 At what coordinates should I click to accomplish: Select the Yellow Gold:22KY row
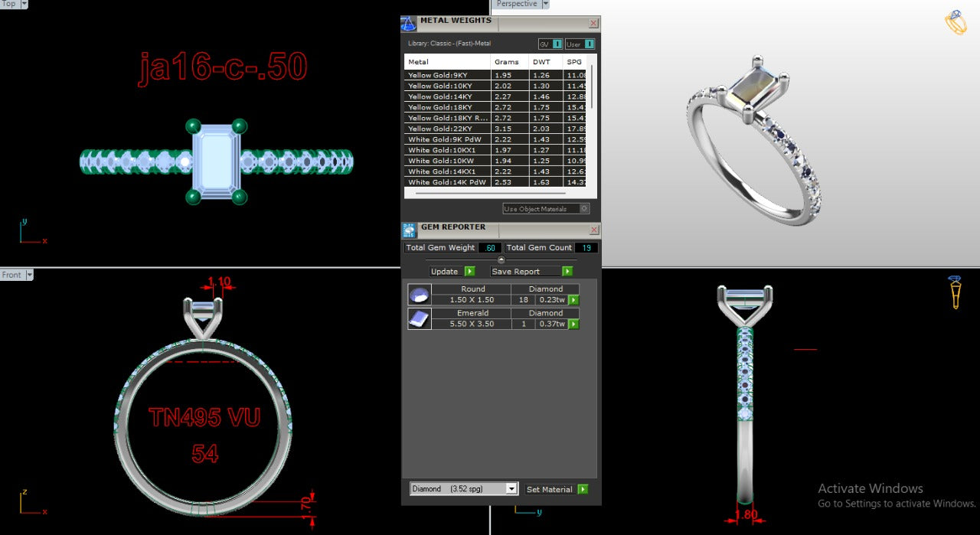pyautogui.click(x=495, y=129)
